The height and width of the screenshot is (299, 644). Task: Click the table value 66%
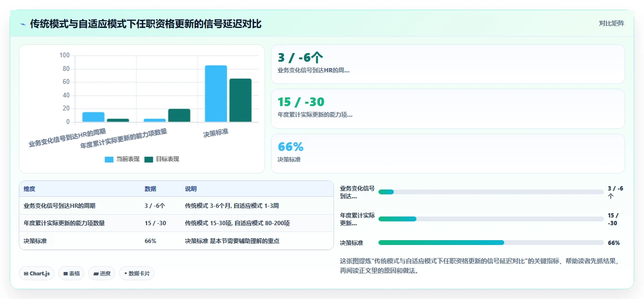[x=150, y=241]
